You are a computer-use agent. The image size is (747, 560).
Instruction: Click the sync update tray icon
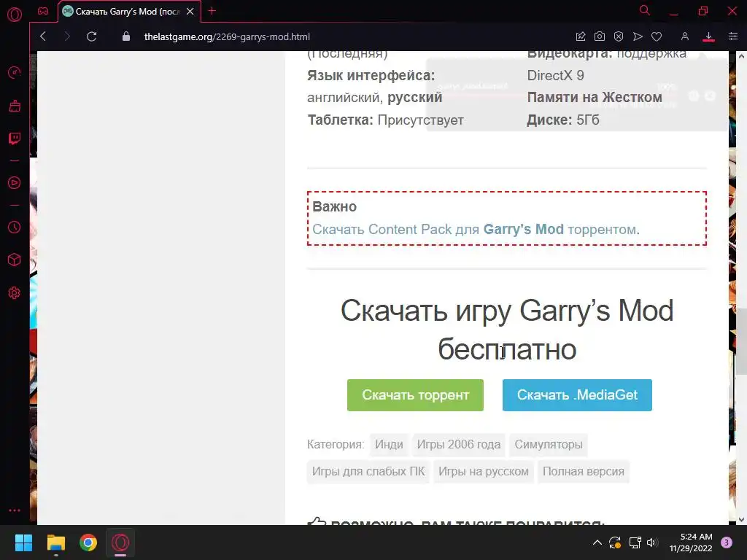point(615,542)
